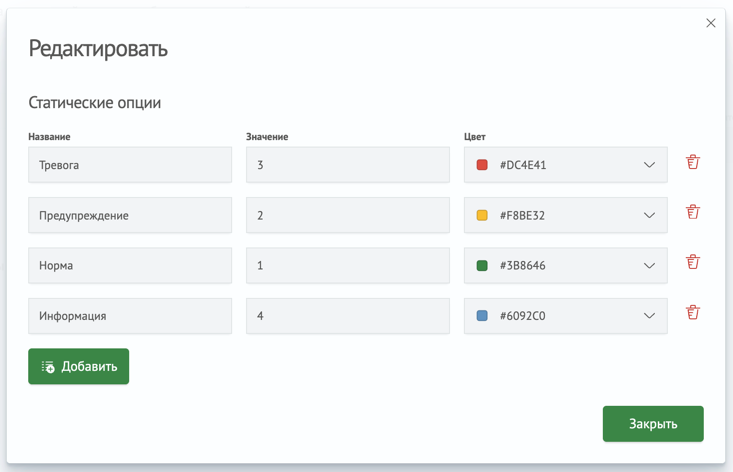This screenshot has height=472, width=733.
Task: Expand the #DC4E41 color dropdown
Action: click(x=648, y=165)
